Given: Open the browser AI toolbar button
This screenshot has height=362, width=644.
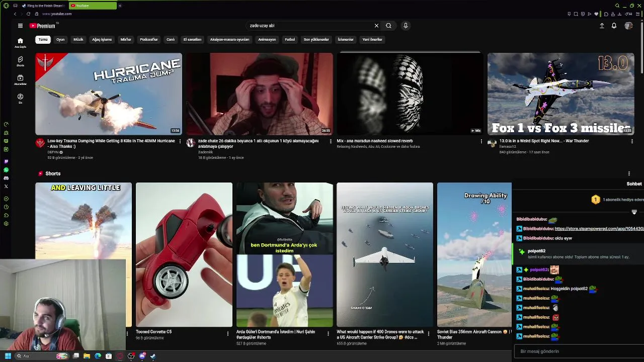Looking at the screenshot, I should point(629,14).
